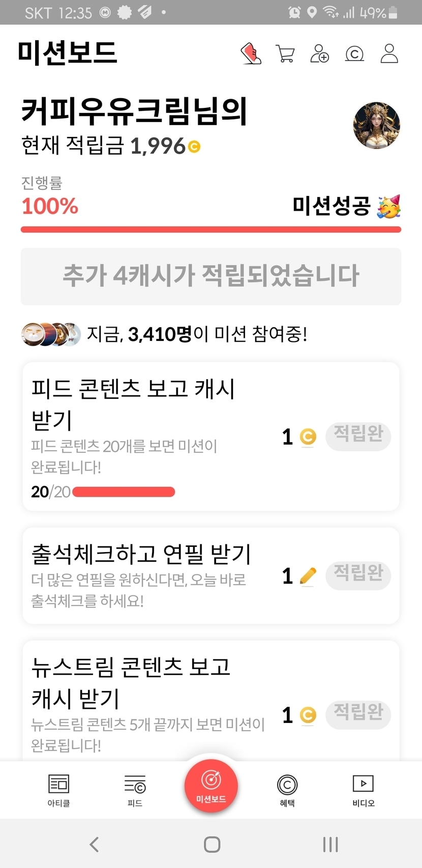Switch to the 아티클 tab
422x868 pixels.
58,791
